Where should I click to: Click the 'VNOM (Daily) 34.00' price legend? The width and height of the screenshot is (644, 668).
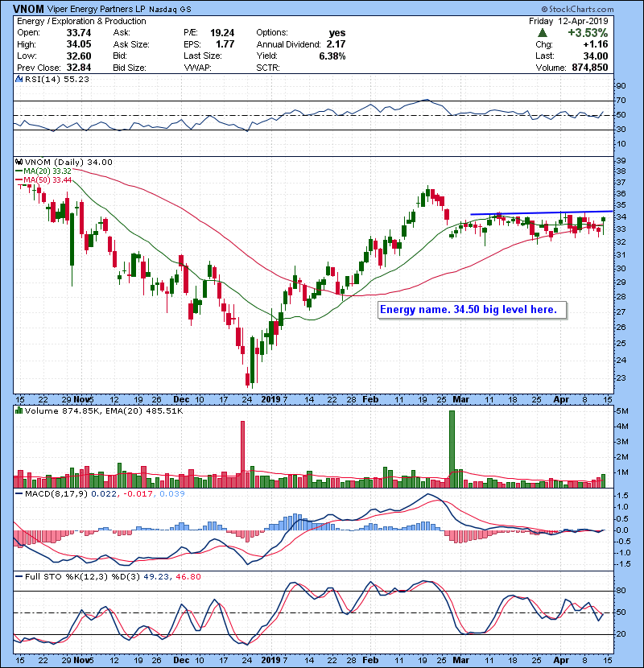click(x=68, y=163)
